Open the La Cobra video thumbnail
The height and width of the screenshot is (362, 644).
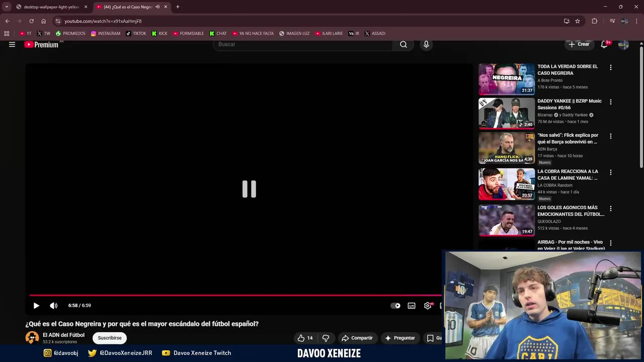coord(507,184)
